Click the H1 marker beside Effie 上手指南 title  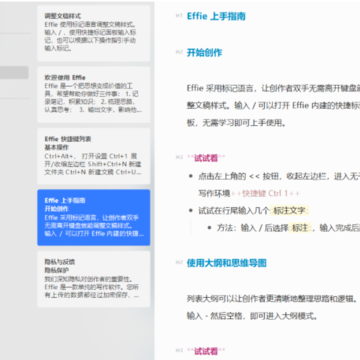coord(179,16)
